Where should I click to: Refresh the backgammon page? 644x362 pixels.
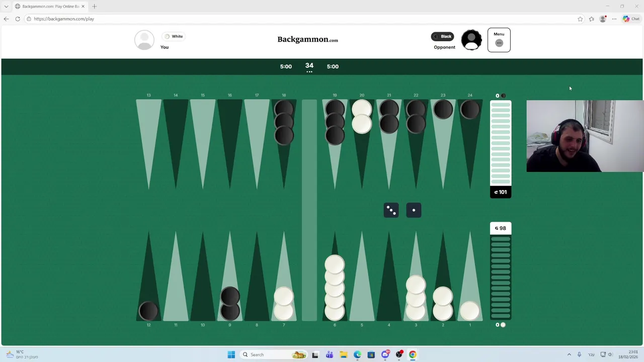pos(18,19)
